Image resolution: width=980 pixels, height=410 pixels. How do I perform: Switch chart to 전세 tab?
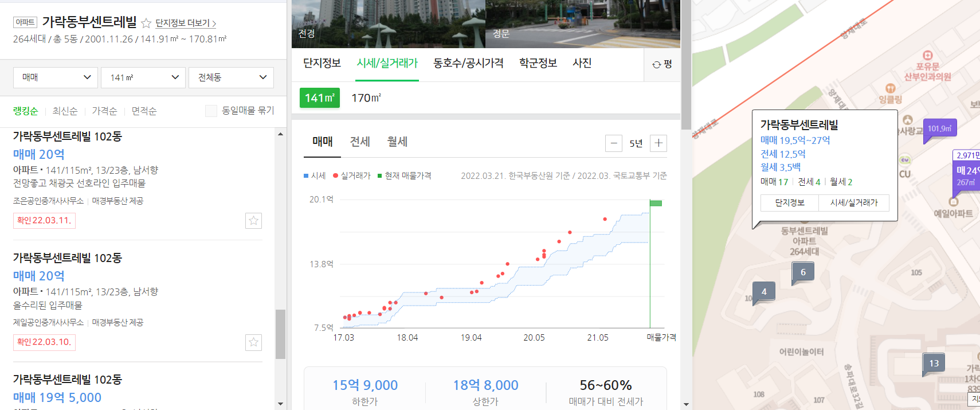pos(360,142)
